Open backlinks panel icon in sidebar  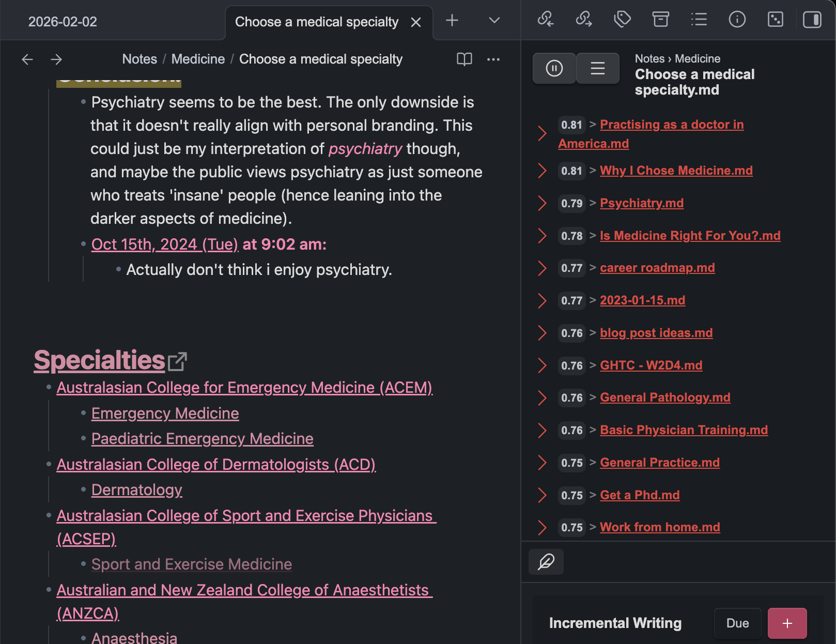click(x=546, y=20)
